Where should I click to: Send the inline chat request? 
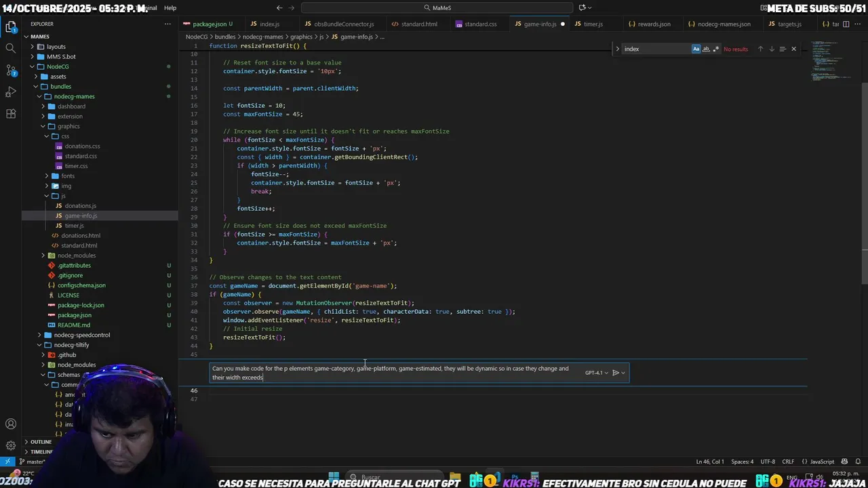click(x=615, y=372)
